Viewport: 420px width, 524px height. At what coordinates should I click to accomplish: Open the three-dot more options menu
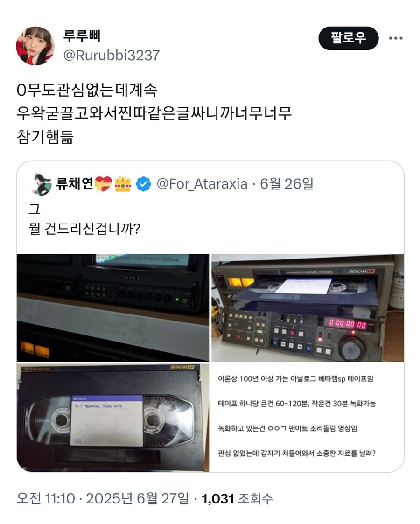[x=396, y=38]
